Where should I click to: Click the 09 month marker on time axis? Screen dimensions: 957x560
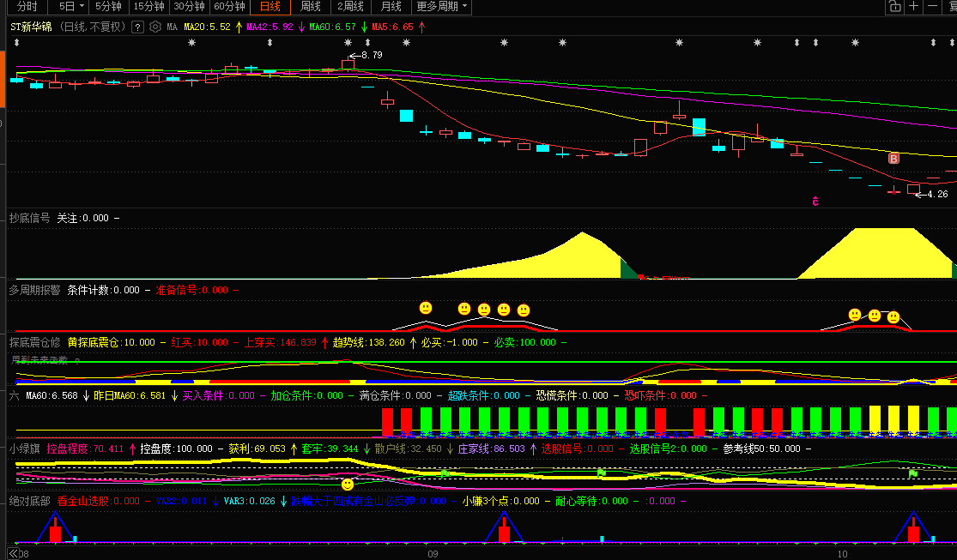(x=433, y=553)
